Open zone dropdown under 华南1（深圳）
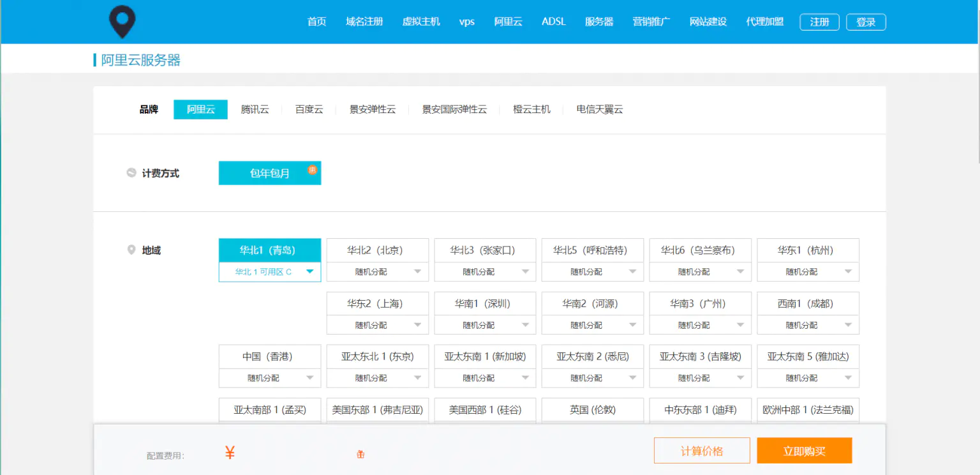 485,325
